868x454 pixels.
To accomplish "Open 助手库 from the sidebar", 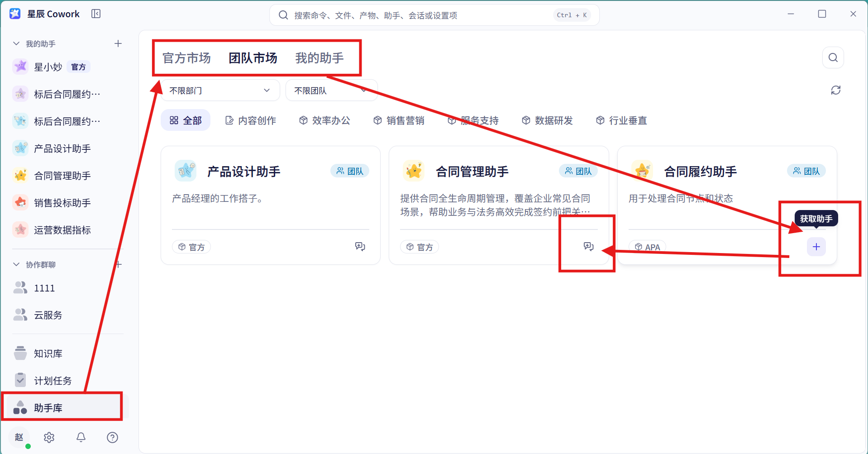I will click(68, 408).
